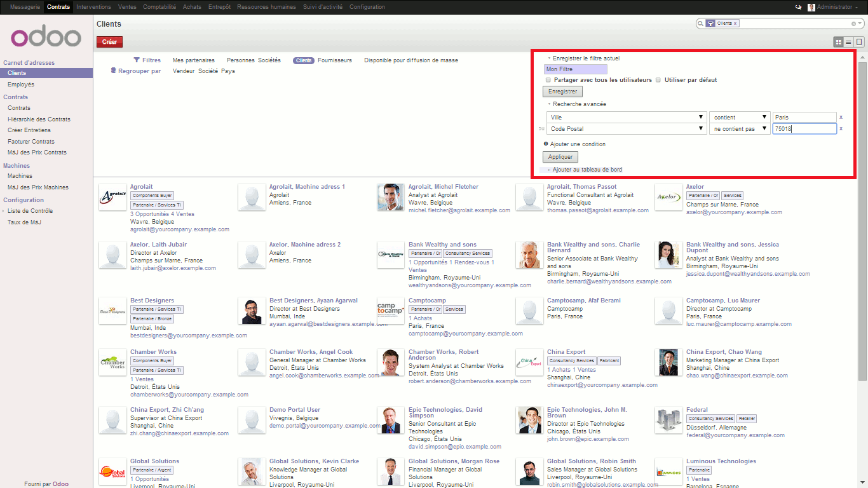Viewport: 868px width, 488px height.
Task: Remove the Clients facet with its x
Action: 735,23
